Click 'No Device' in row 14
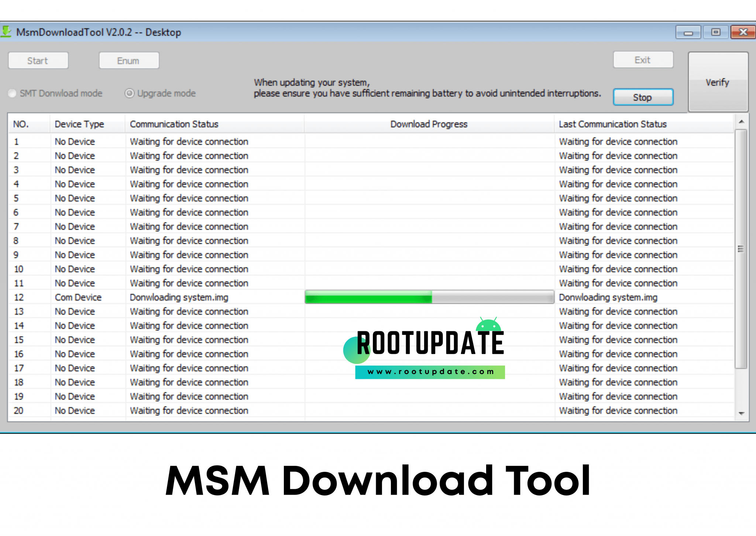The width and height of the screenshot is (756, 536). (75, 325)
